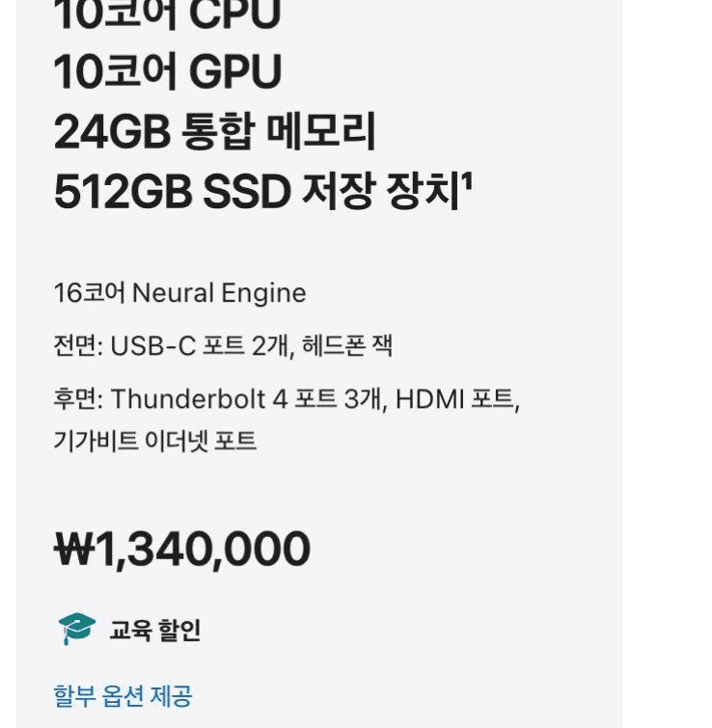Click the 16코어 Neural Engine line
The width and height of the screenshot is (712, 728).
179,293
